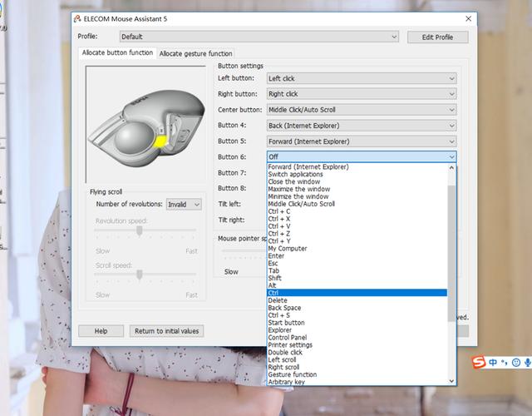Click Return to initial values button
This screenshot has height=416, width=532.
click(x=166, y=331)
